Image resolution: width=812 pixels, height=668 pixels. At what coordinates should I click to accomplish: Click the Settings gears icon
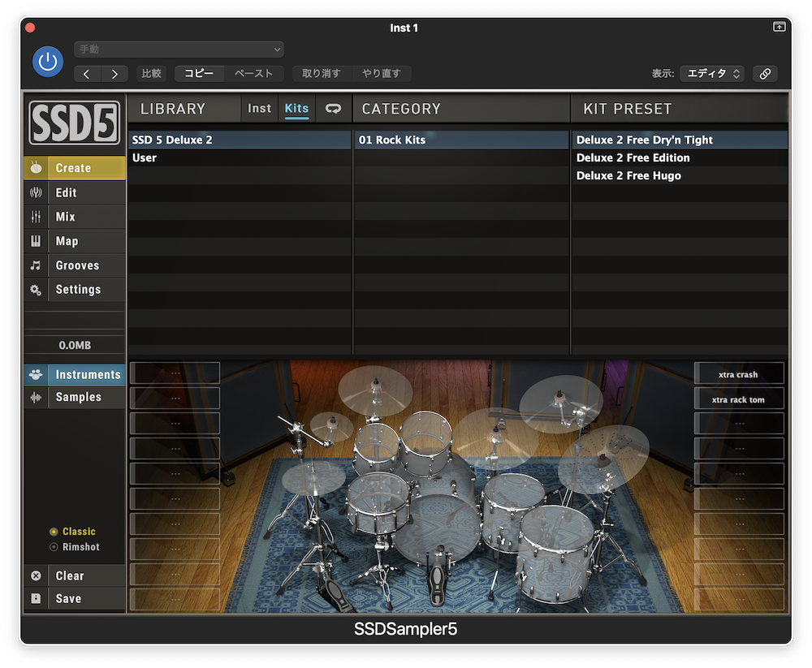(36, 290)
